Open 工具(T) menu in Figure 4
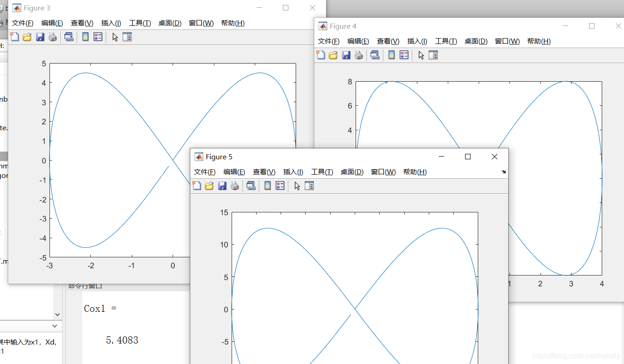Viewport: 624px width, 364px height. click(446, 41)
